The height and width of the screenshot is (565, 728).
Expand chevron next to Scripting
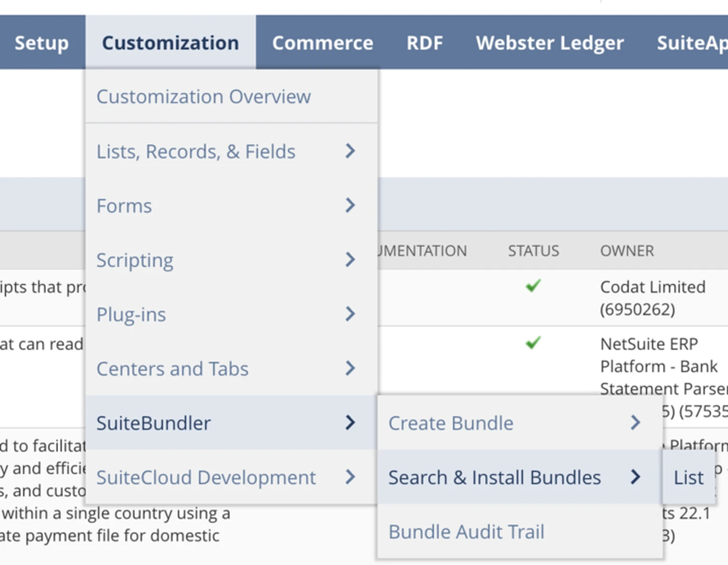(x=350, y=259)
